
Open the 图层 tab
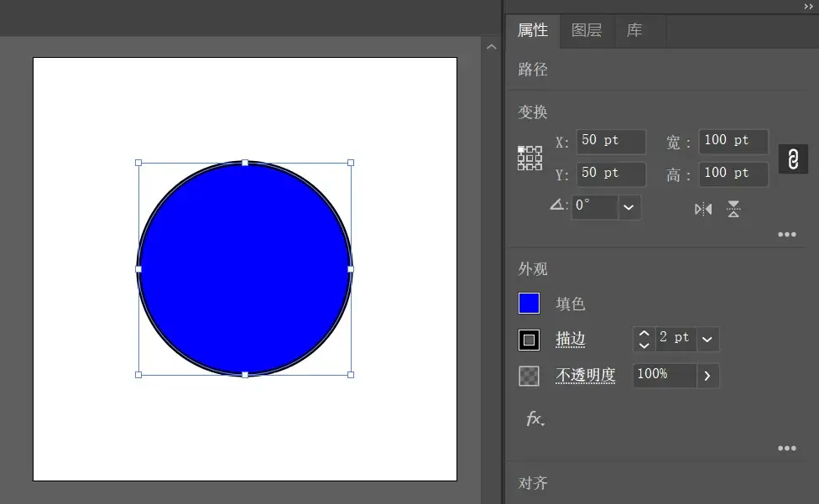pyautogui.click(x=587, y=30)
